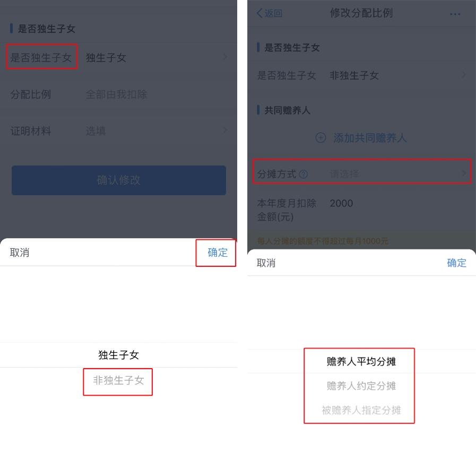The height and width of the screenshot is (453, 476).
Task: Choose 赡养人约定分摊 option
Action: [361, 386]
